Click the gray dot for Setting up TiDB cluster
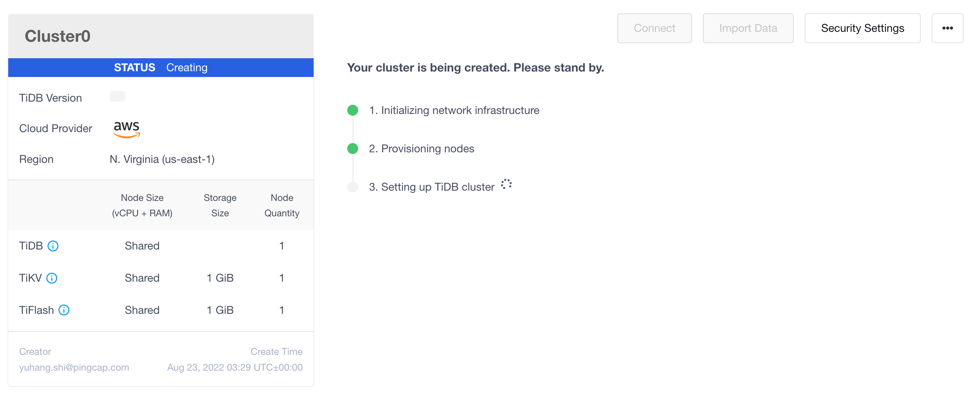The image size is (980, 397). point(353,187)
